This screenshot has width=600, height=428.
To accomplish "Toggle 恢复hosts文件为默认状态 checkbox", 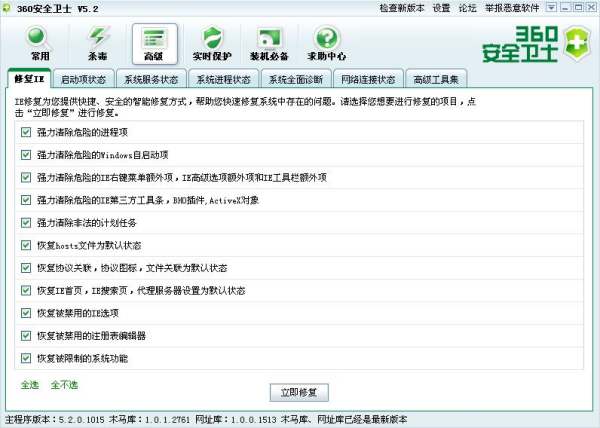I will coord(26,245).
